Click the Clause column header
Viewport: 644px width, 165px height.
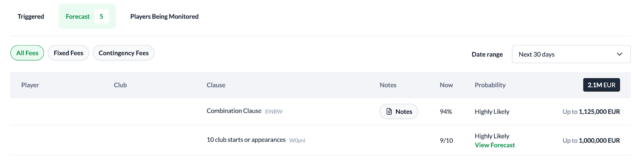(216, 85)
